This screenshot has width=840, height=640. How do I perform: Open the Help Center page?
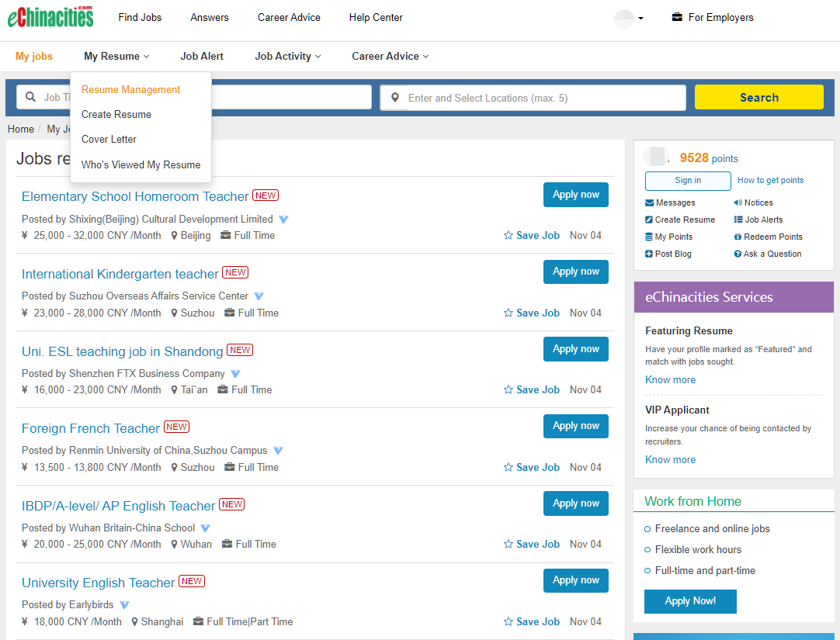[x=376, y=18]
